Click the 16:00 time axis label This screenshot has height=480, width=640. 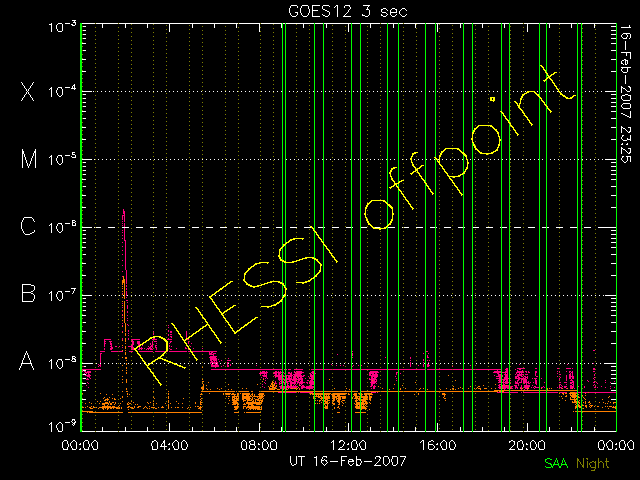coord(438,444)
